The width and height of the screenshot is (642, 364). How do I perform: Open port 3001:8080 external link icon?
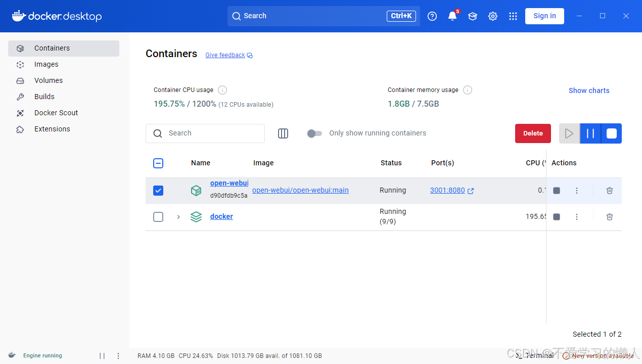471,191
